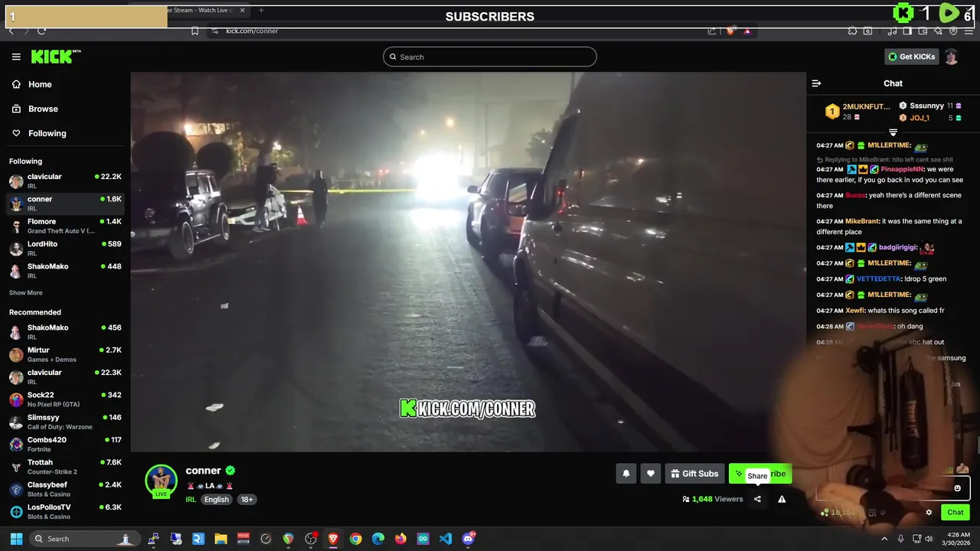Open Brave browser in taskbar
Screen dimensions: 980x551
[333, 539]
